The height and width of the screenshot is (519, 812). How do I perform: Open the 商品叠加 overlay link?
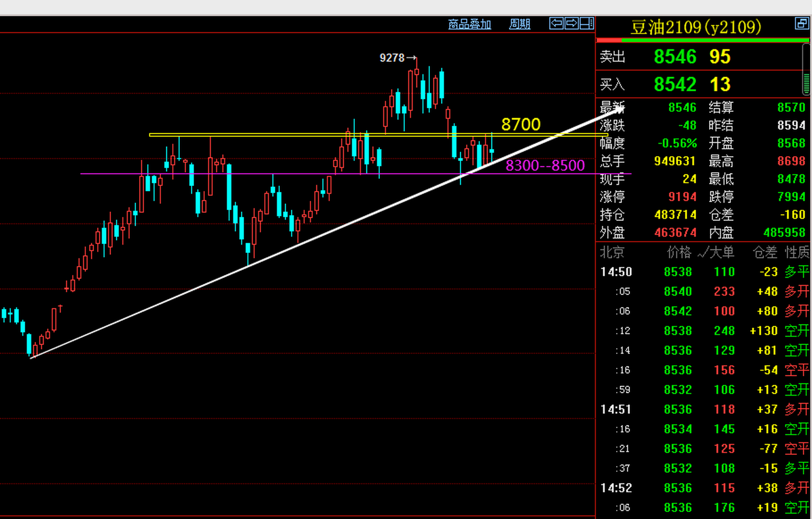point(469,24)
